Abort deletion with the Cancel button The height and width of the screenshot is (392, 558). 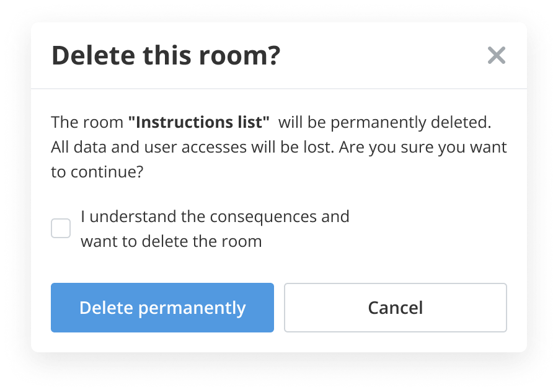[x=395, y=308]
